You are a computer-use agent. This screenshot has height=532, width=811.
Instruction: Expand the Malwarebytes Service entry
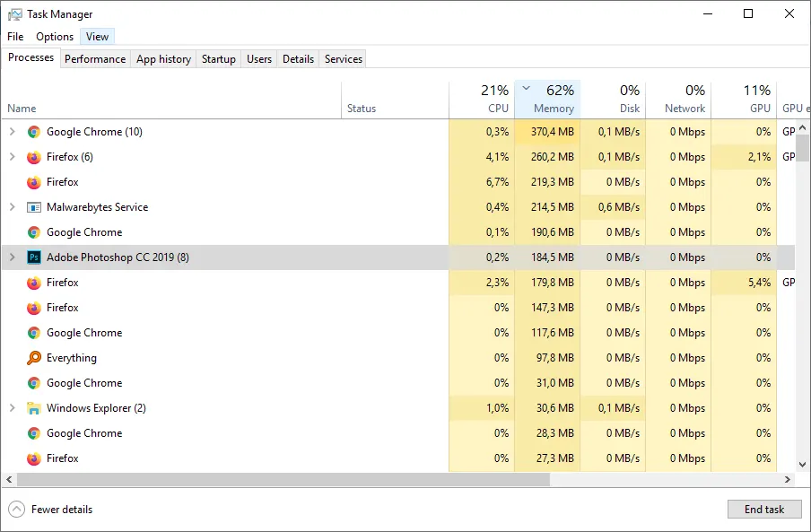tap(13, 207)
